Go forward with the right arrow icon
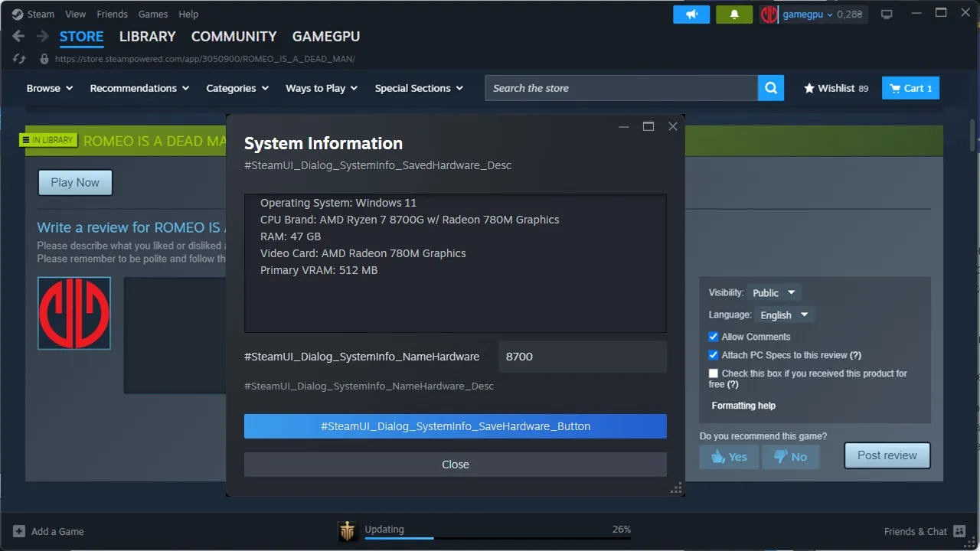The width and height of the screenshot is (980, 551). (43, 36)
